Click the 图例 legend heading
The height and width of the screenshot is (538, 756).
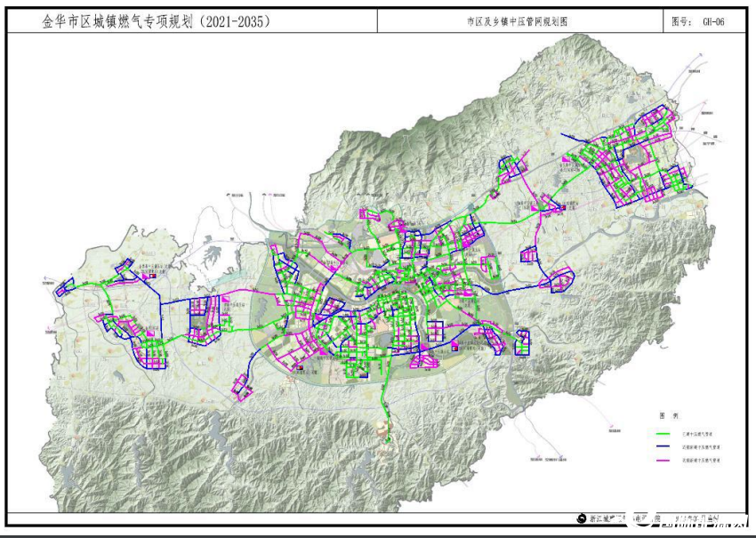[668, 414]
